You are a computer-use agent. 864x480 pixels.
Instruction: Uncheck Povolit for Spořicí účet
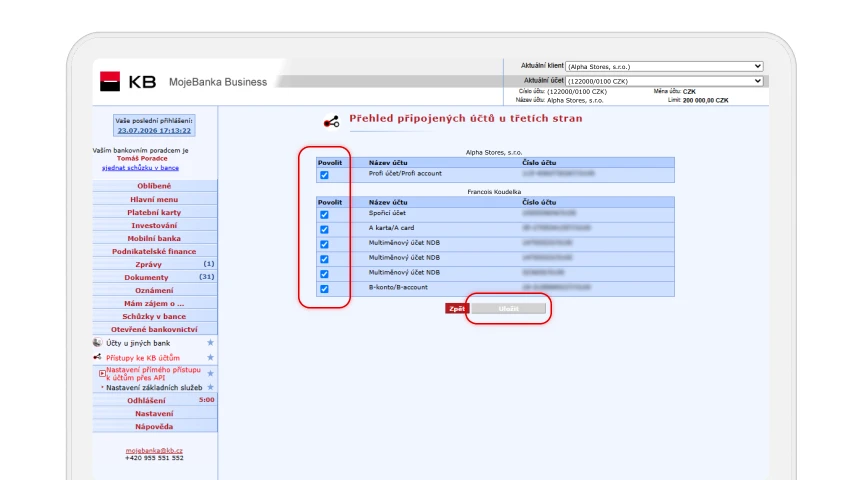click(324, 215)
